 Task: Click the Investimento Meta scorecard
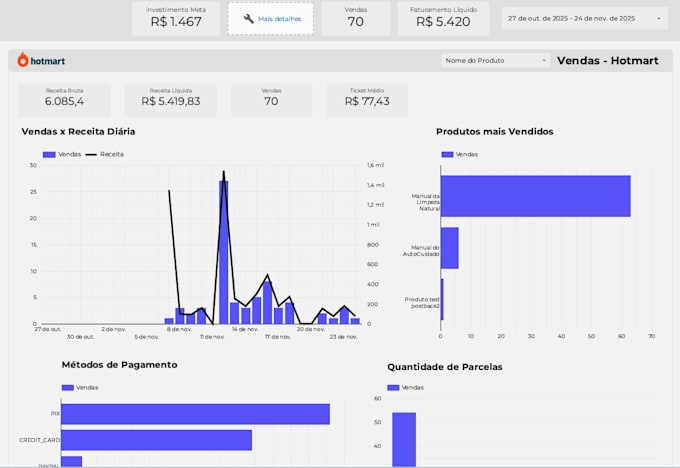176,18
